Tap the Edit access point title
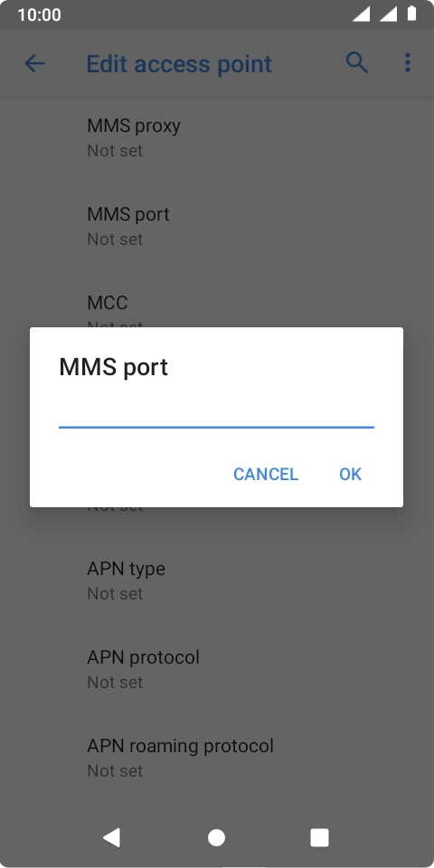 179,64
